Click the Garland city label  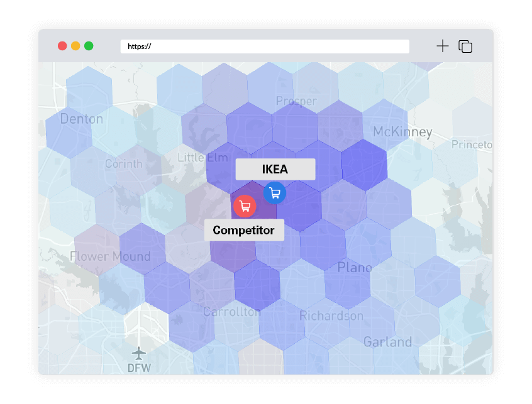[x=387, y=342]
